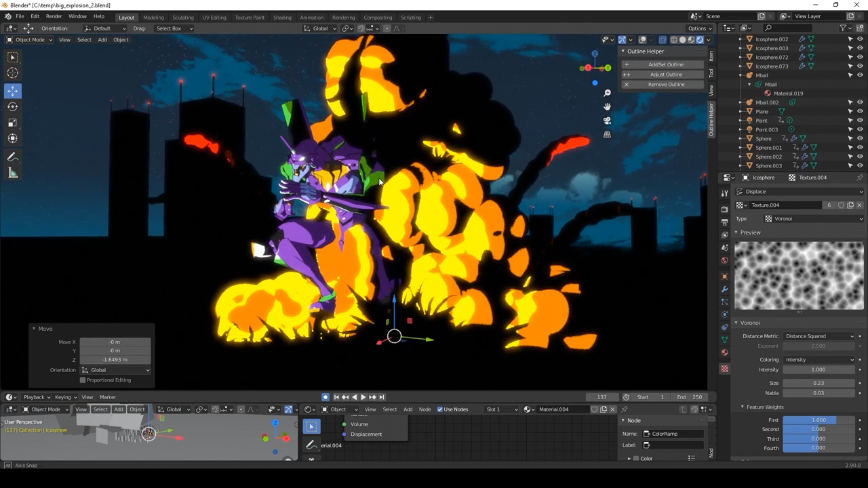This screenshot has width=868, height=488.
Task: Open the Orientation Default dropdown
Action: click(x=104, y=28)
